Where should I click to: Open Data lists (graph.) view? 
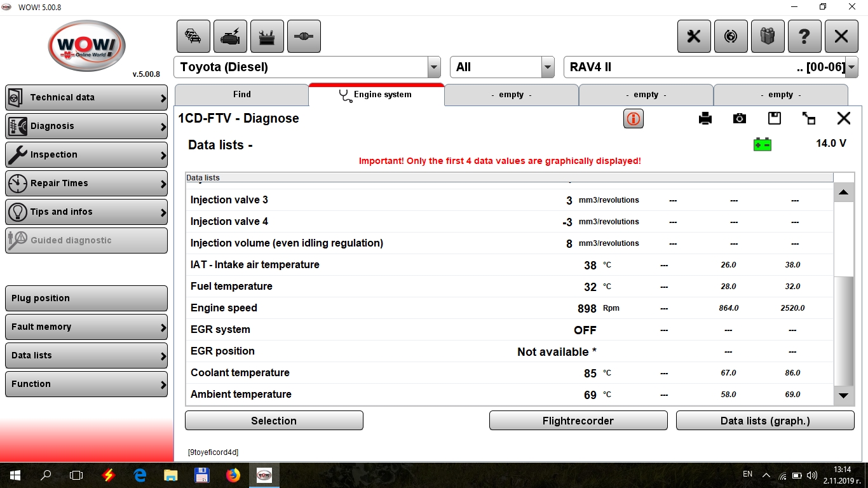pyautogui.click(x=765, y=421)
